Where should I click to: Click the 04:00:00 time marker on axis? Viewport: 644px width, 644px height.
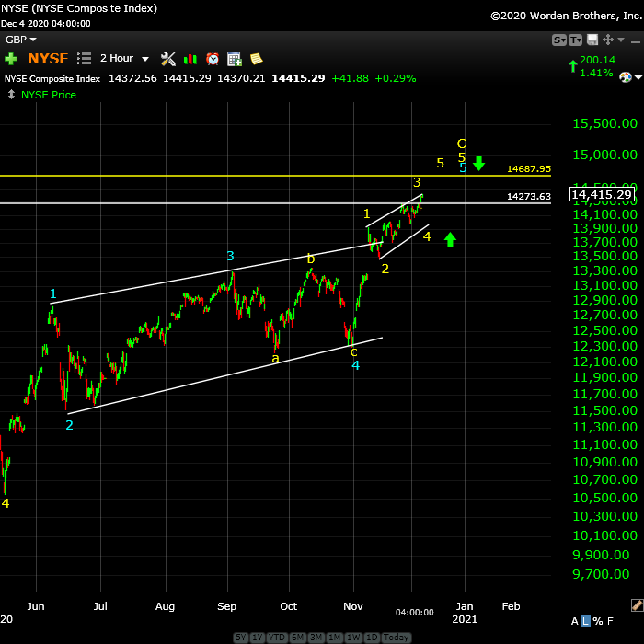coord(414,613)
